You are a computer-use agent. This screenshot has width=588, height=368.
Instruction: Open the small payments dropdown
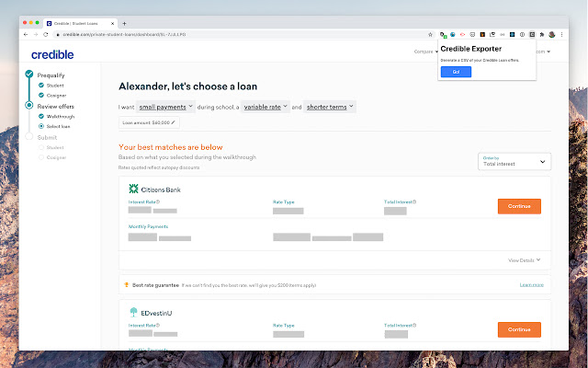click(x=165, y=107)
